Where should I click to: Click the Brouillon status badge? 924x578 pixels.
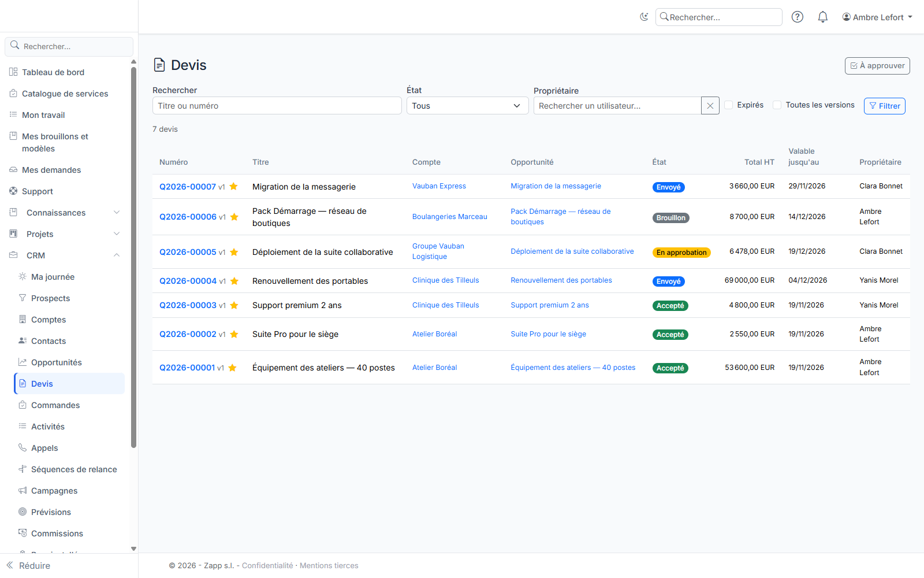click(x=671, y=218)
